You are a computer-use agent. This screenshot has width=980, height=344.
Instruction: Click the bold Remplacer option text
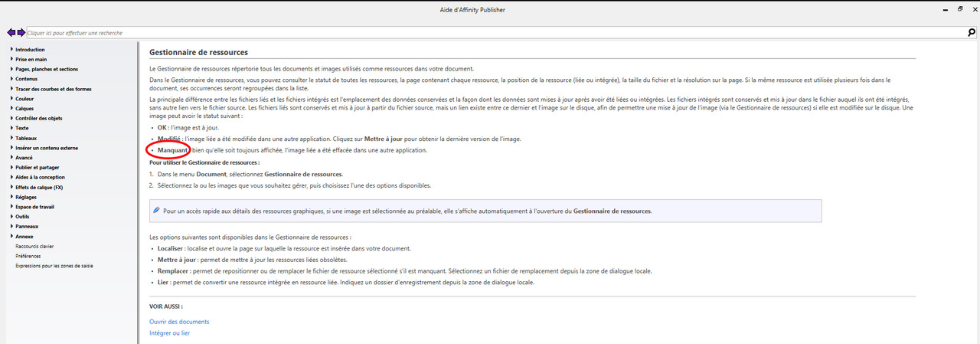[x=172, y=271]
